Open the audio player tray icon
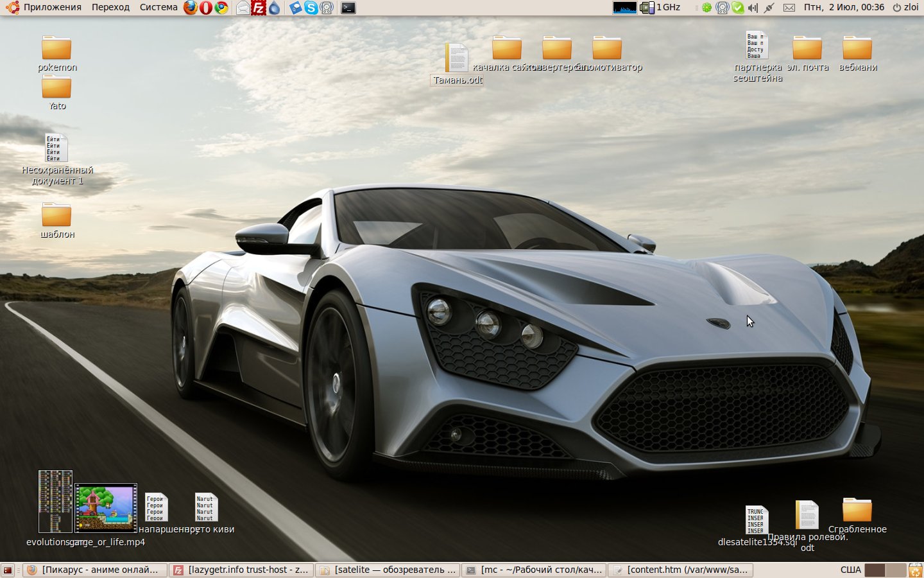The width and height of the screenshot is (924, 578). click(723, 8)
